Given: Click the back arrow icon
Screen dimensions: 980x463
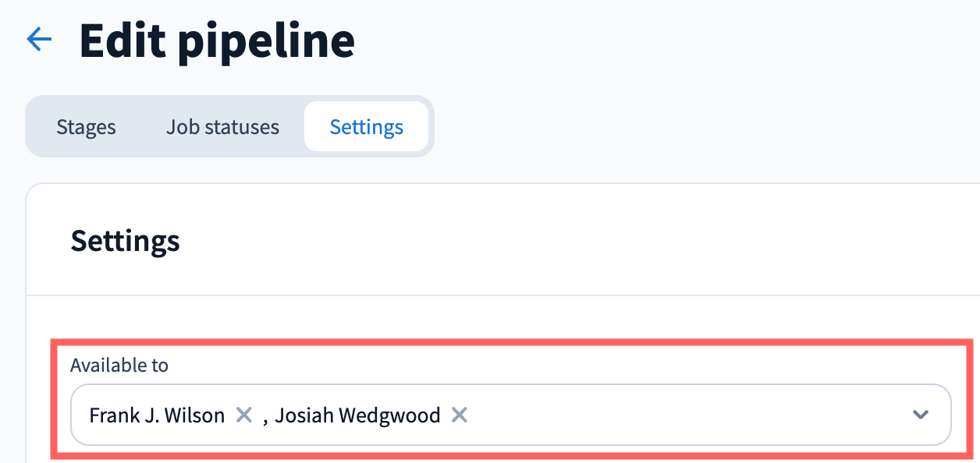Looking at the screenshot, I should (39, 39).
